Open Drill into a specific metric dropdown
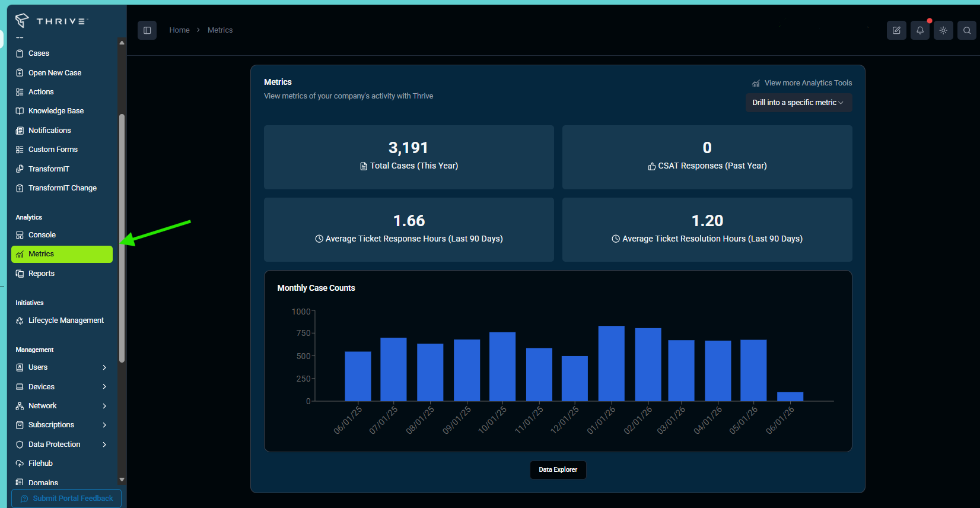The width and height of the screenshot is (980, 508). (x=798, y=103)
